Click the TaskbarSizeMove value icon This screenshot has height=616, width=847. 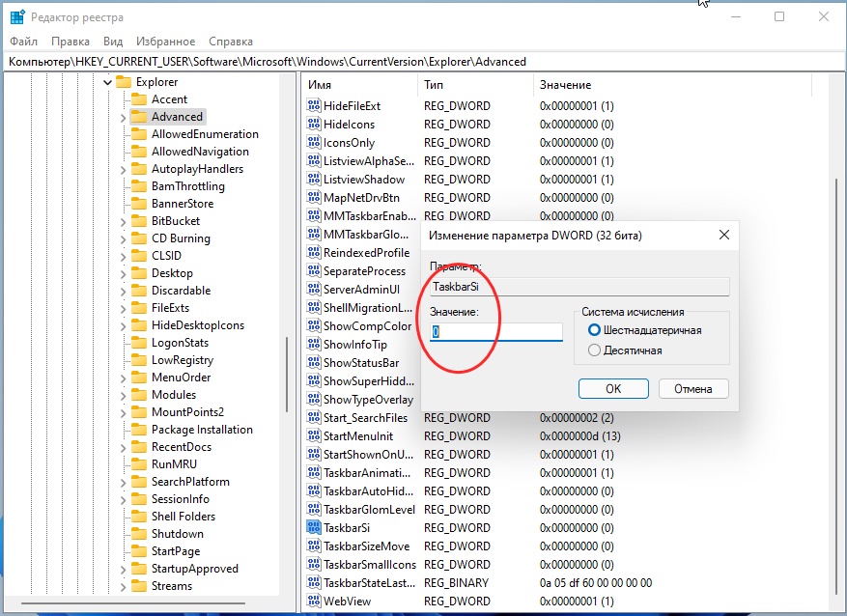coord(313,546)
